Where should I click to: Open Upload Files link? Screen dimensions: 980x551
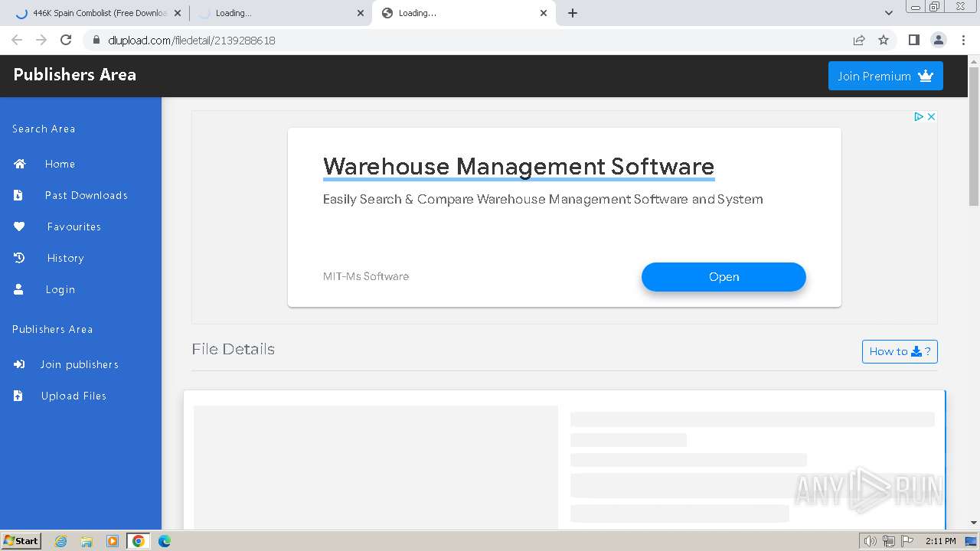pos(73,396)
